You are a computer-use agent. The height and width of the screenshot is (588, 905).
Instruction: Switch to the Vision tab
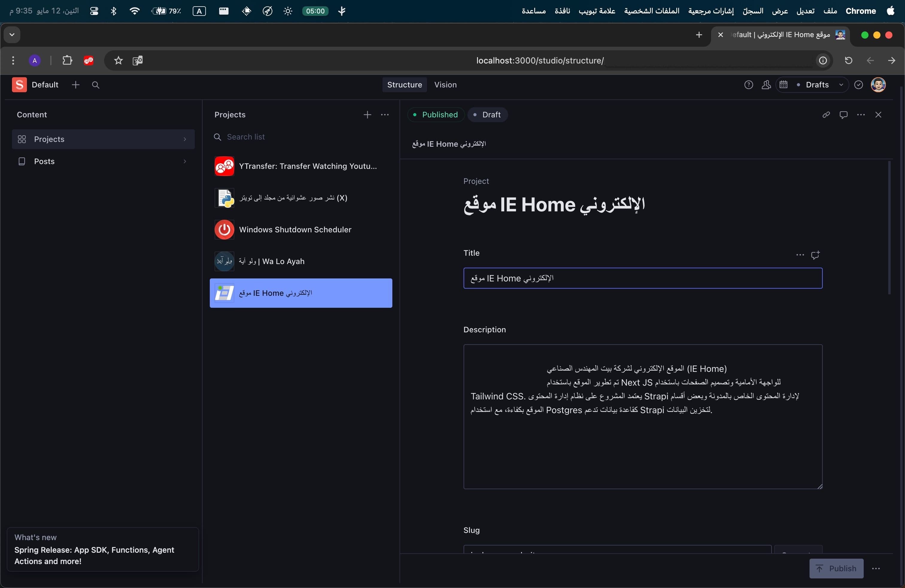coord(445,85)
